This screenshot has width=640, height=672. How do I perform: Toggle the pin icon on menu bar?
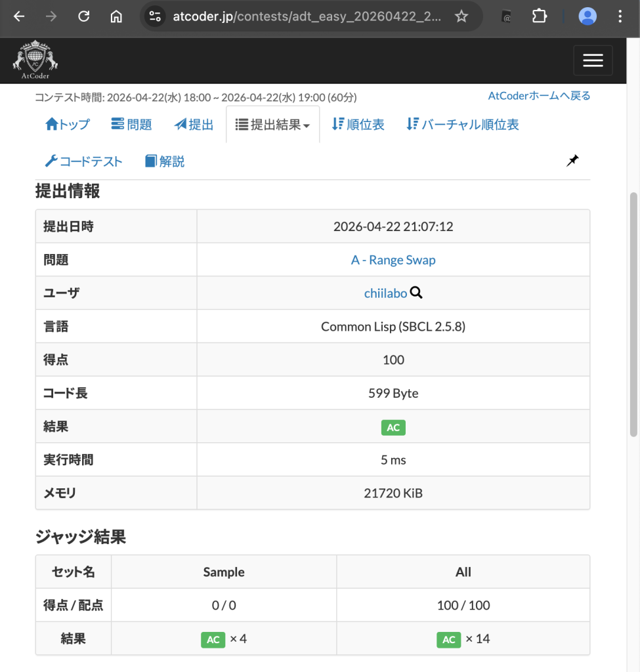click(572, 161)
